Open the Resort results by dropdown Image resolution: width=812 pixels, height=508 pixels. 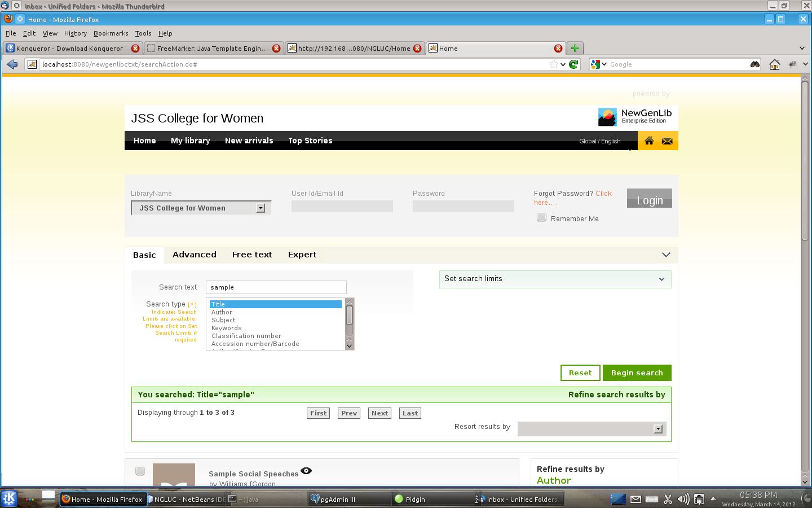point(592,429)
